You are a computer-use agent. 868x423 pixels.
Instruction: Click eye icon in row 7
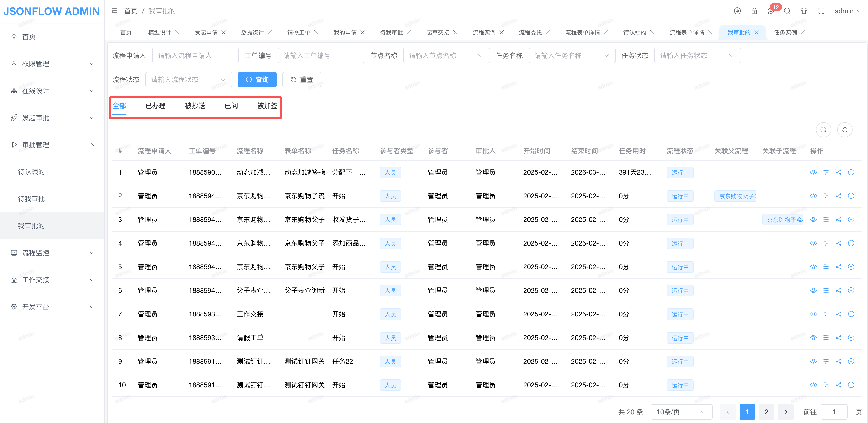click(813, 314)
